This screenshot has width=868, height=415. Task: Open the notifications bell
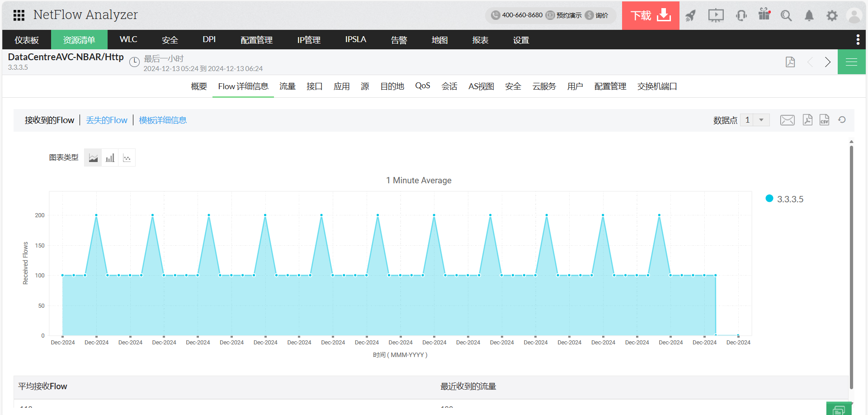click(809, 16)
